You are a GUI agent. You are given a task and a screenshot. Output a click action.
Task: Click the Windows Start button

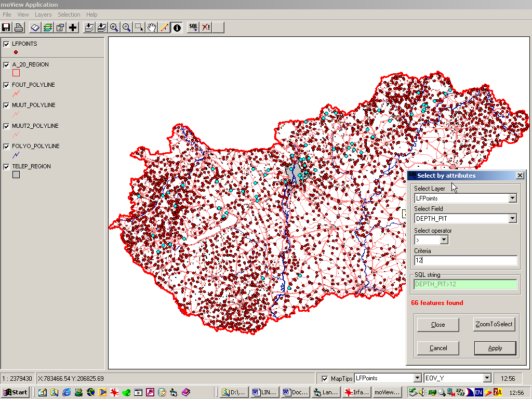(x=16, y=393)
